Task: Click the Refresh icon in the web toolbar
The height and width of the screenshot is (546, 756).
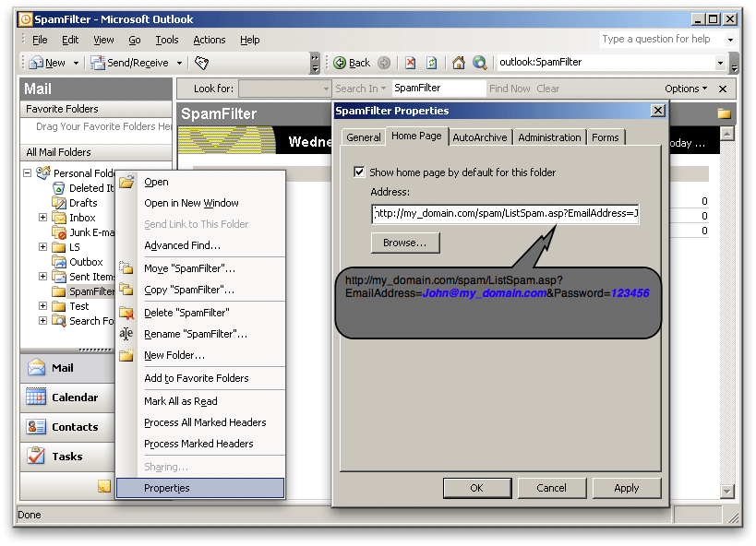Action: coord(431,63)
